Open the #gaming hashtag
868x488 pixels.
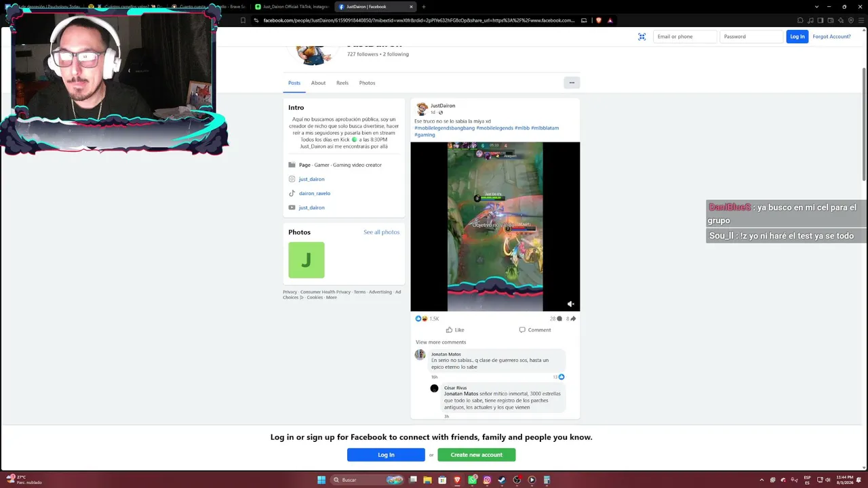[x=425, y=135]
